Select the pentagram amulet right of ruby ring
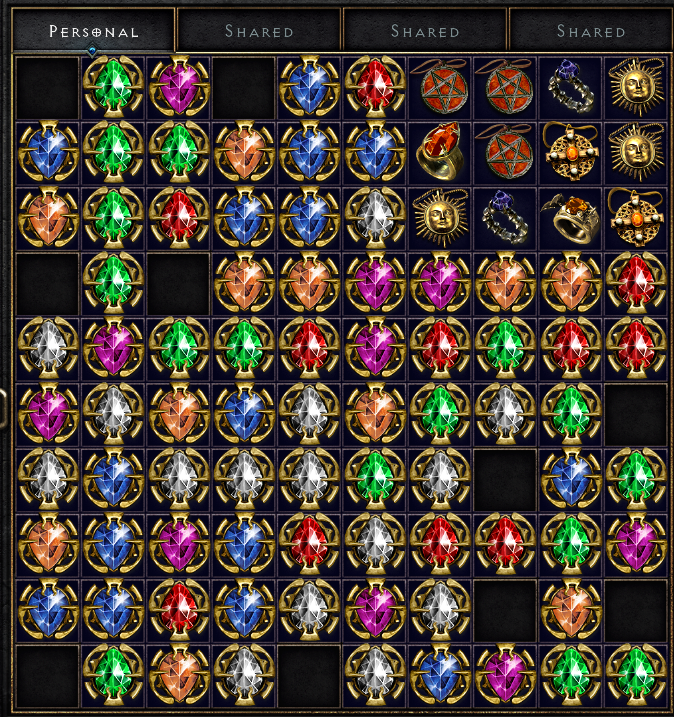The image size is (674, 717). [x=505, y=151]
